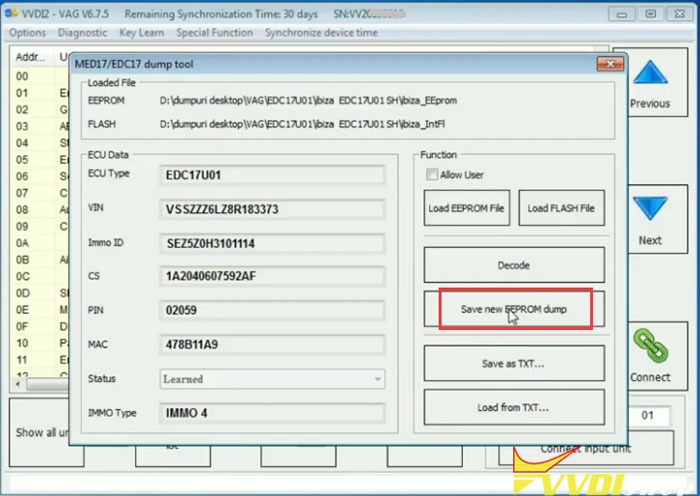
Task: Close the MED17/EDC17 dump tool dialog
Action: [x=610, y=64]
